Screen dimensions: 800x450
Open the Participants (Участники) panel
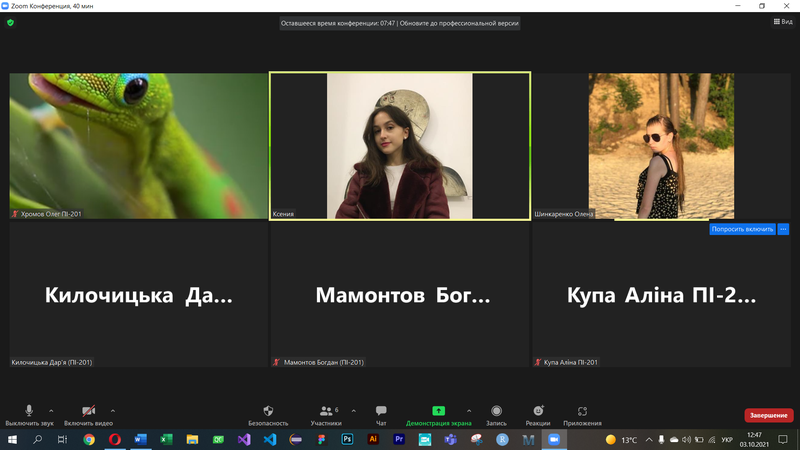(326, 415)
